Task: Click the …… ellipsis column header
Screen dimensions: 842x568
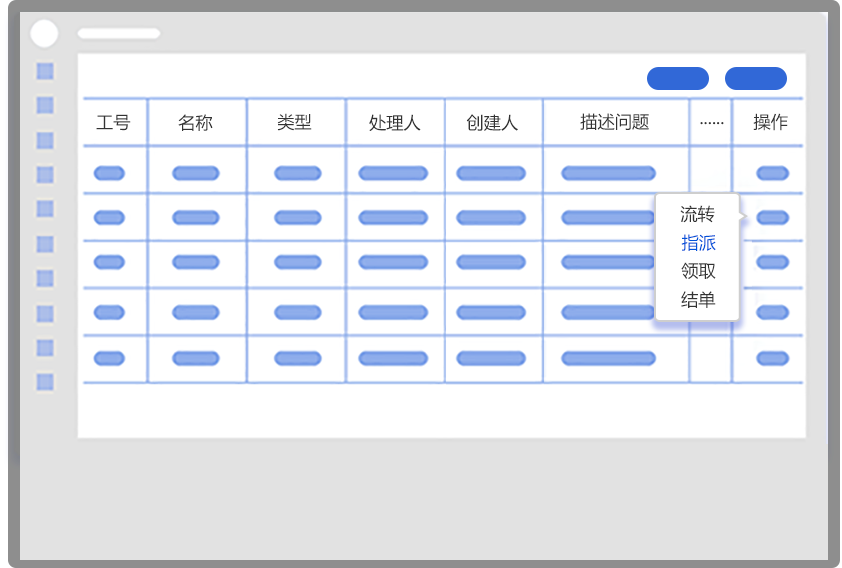Action: tap(712, 123)
